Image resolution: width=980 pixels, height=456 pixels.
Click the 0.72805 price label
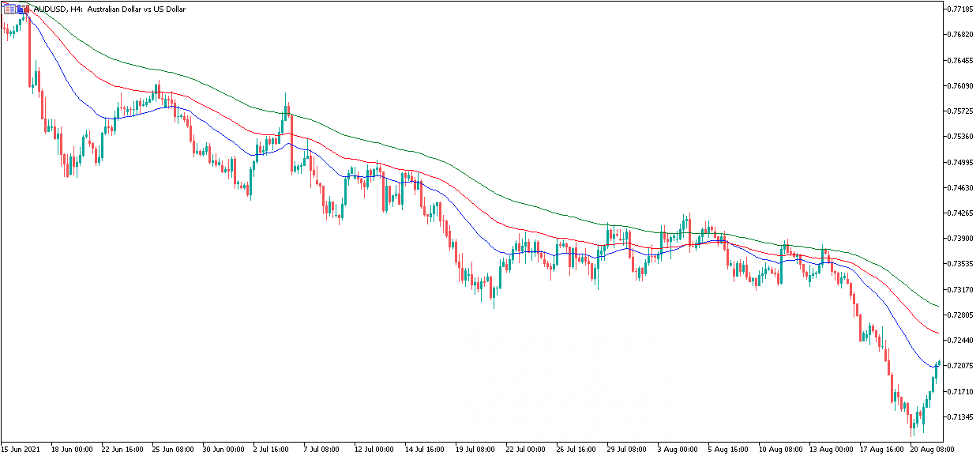961,315
